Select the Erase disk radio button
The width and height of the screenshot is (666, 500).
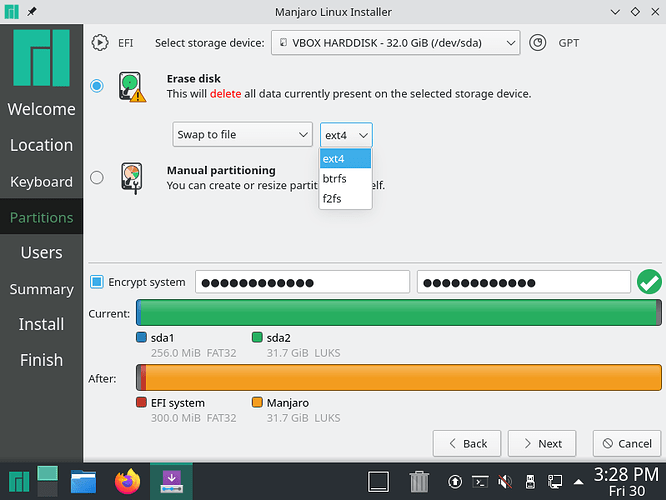point(97,86)
